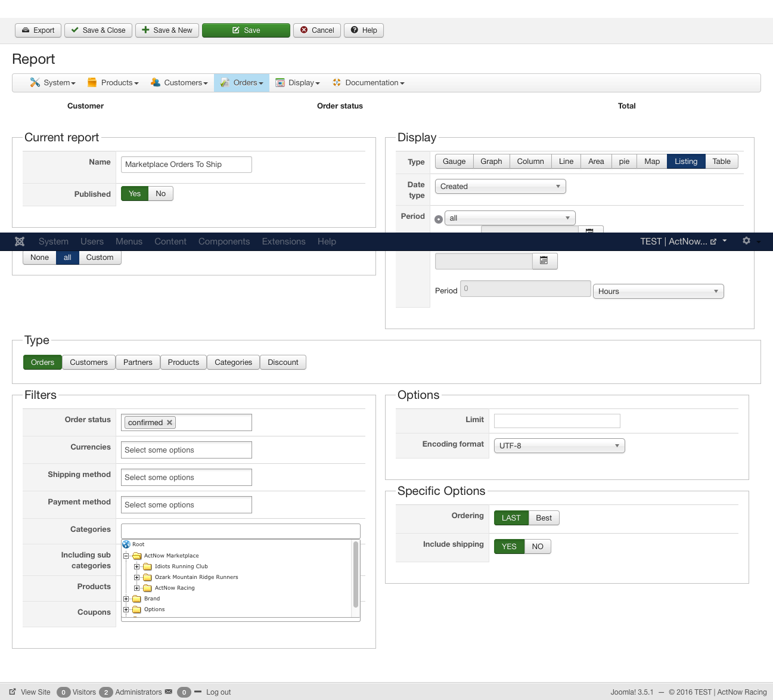Set Include shipping to YES
The image size is (773, 700).
[x=509, y=547]
